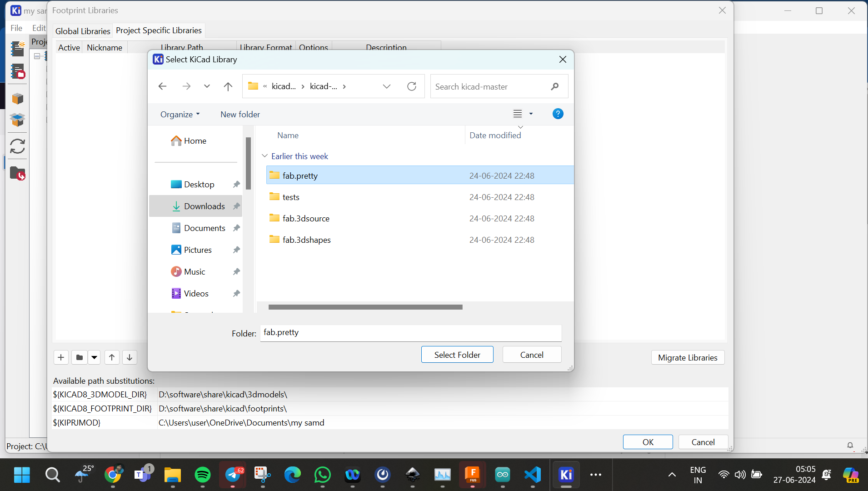
Task: Click the Nickname column header
Action: click(x=105, y=47)
